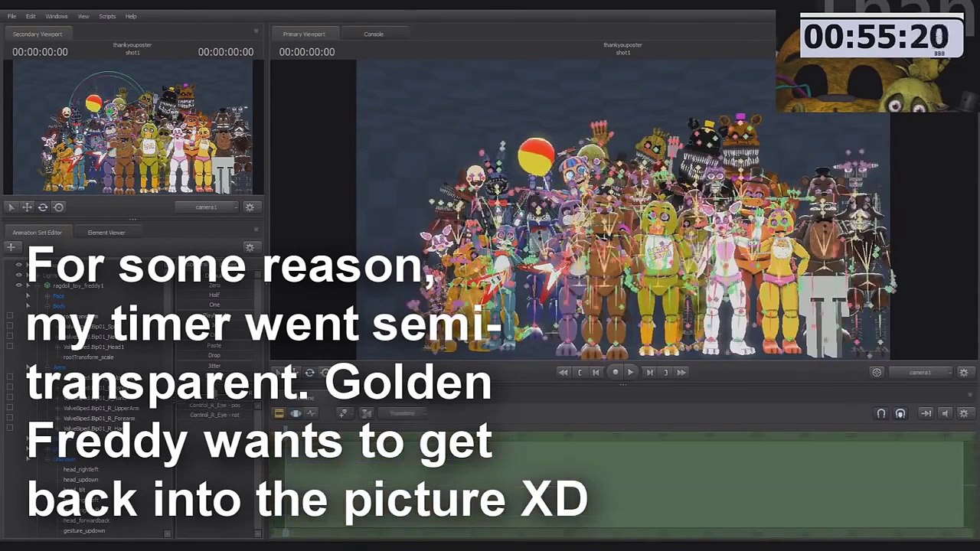Tick the checkbox beside ValveBiped.Bip01_Head1
Screen dimensions: 980x551
click(10, 347)
